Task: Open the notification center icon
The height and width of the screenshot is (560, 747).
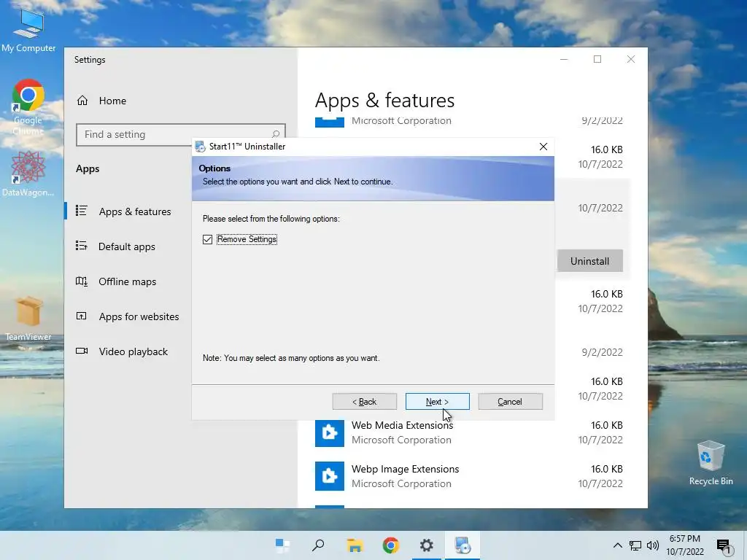Action: pyautogui.click(x=724, y=546)
